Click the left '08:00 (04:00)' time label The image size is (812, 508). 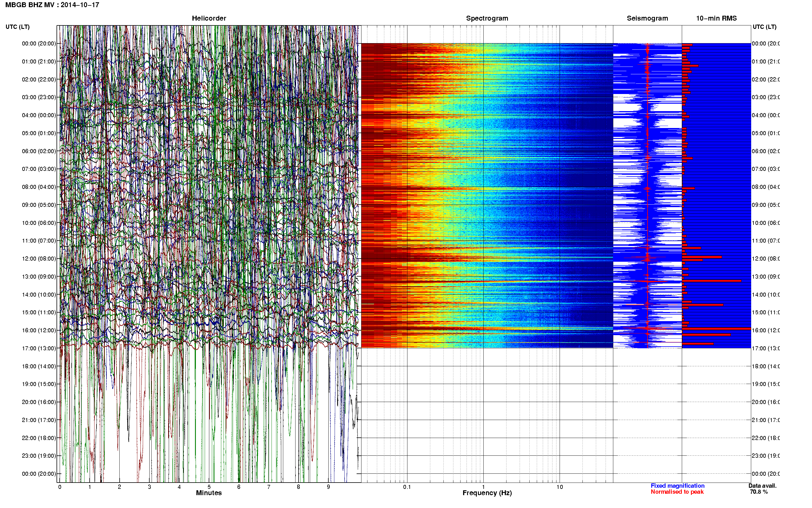click(x=39, y=187)
